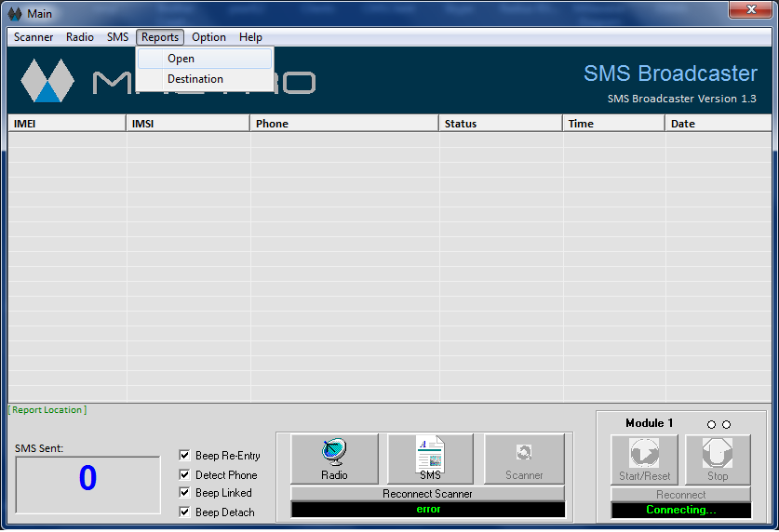Turn off the Beep Detach checkbox
The width and height of the screenshot is (779, 532).
[184, 512]
